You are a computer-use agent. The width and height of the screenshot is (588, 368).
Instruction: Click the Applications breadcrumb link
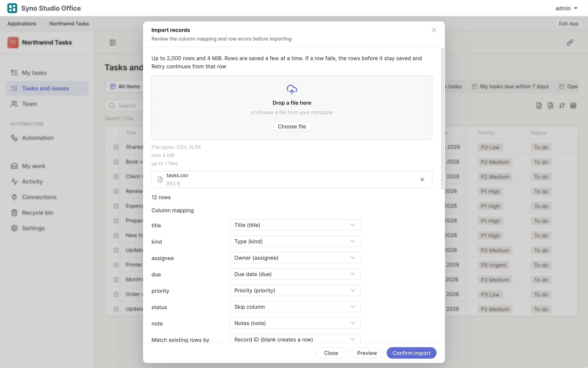(x=22, y=24)
